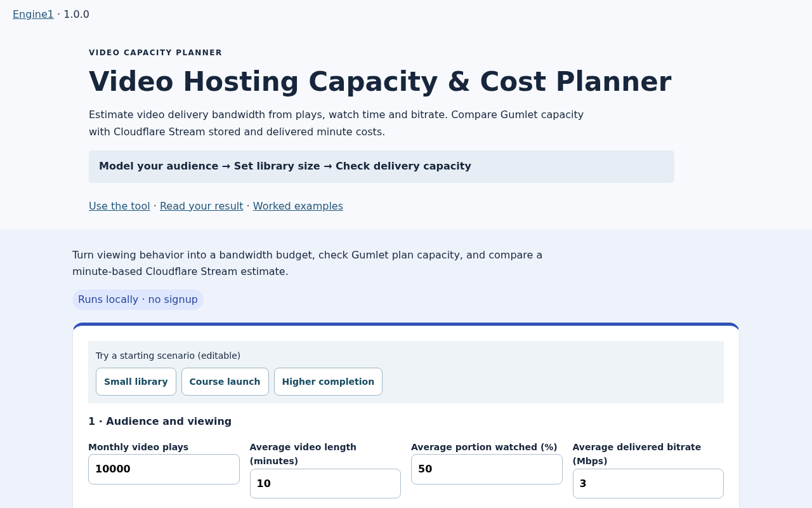Screen dimensions: 812x508
Task: Click the 'Runs locally · no signup' badge
Action: point(138,300)
